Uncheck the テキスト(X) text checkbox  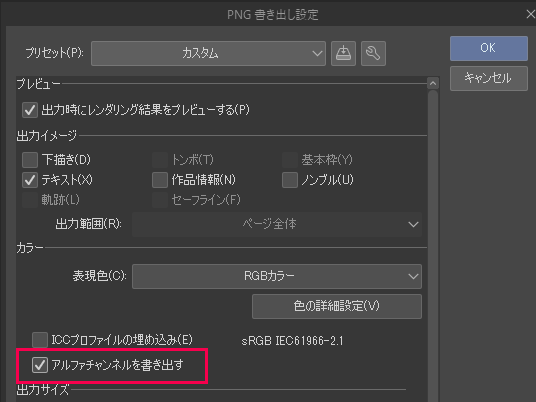30,180
